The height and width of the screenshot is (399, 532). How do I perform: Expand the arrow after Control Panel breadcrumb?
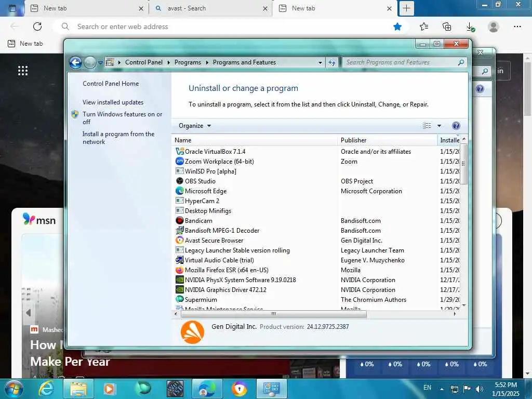pyautogui.click(x=169, y=62)
